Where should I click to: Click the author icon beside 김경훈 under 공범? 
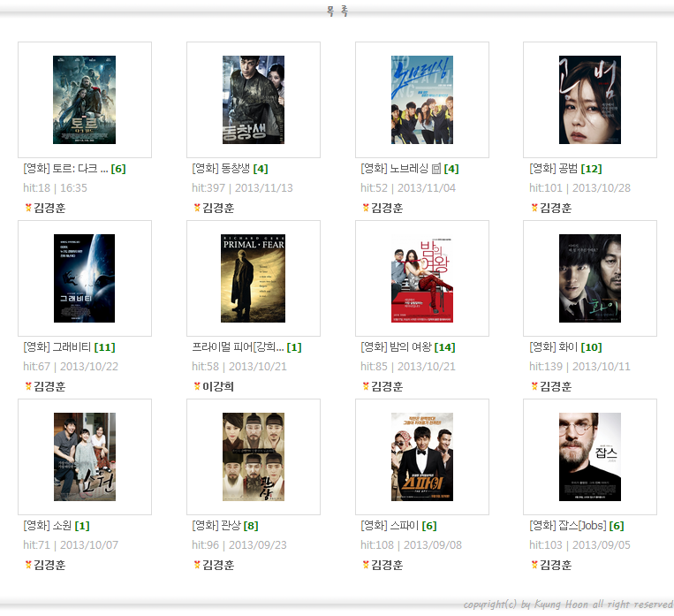pos(534,208)
